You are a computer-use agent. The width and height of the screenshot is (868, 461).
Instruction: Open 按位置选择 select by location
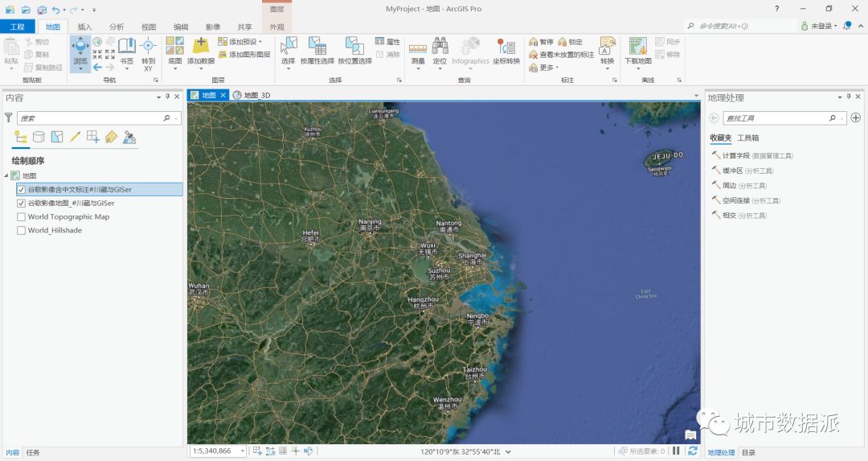pyautogui.click(x=354, y=51)
